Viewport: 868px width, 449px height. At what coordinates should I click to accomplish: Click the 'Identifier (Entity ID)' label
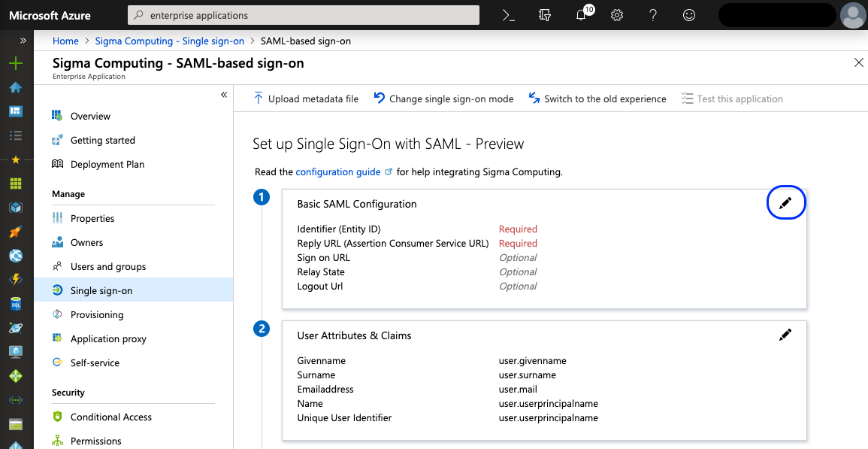[x=339, y=229]
